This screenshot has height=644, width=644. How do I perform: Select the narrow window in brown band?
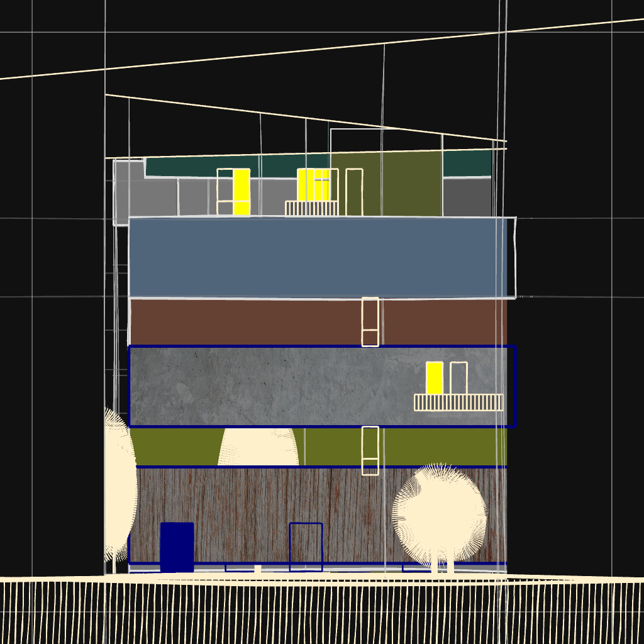tap(370, 321)
